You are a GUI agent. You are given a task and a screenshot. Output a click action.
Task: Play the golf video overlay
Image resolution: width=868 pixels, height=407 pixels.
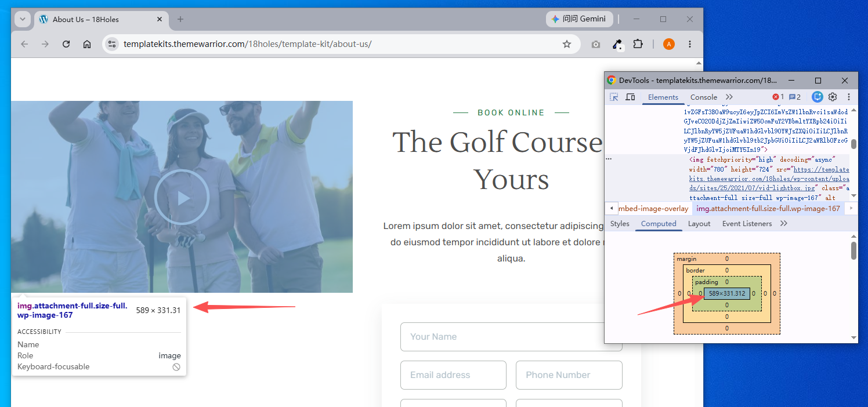[182, 197]
